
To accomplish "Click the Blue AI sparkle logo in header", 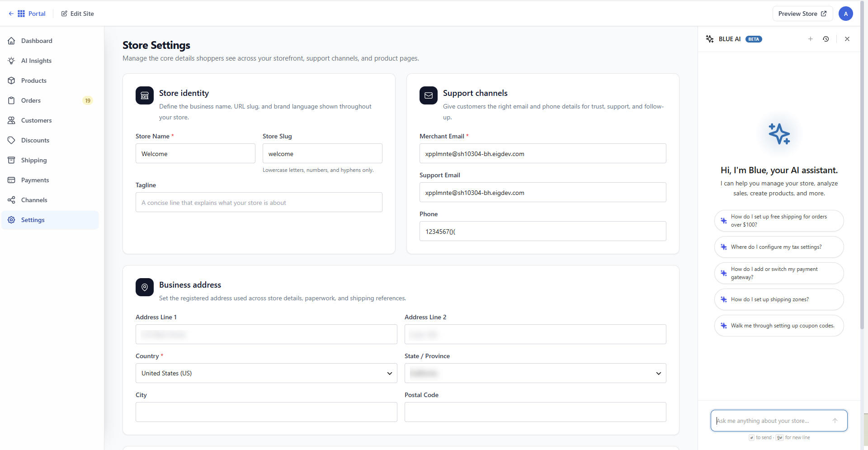I will coord(710,39).
